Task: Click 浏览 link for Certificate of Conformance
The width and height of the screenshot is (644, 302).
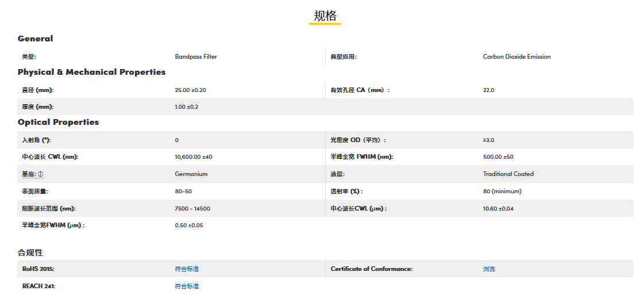Action: click(x=489, y=269)
